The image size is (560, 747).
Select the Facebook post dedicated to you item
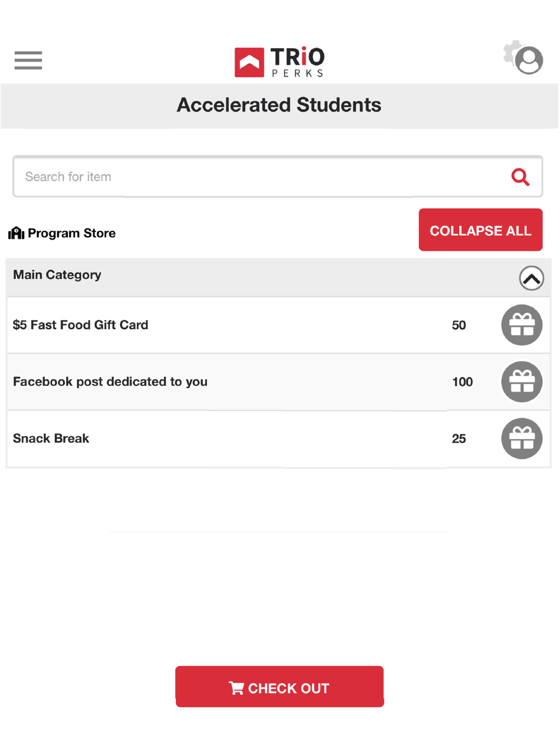110,382
